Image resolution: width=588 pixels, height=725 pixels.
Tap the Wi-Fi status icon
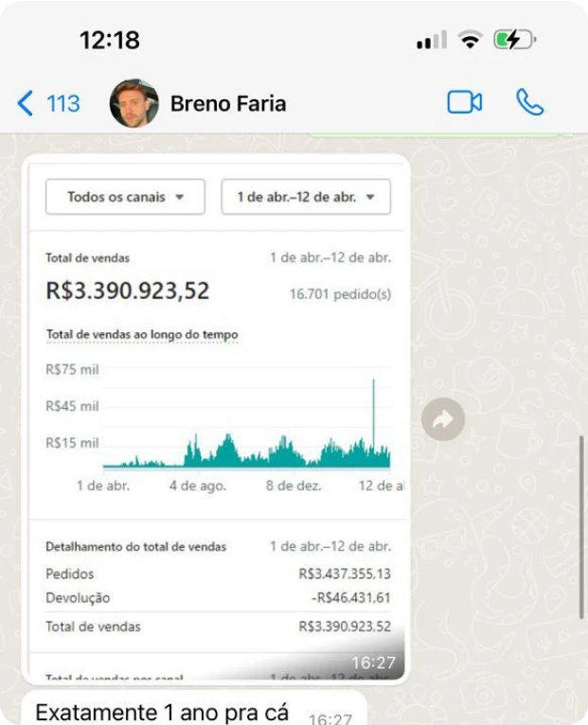tap(470, 40)
